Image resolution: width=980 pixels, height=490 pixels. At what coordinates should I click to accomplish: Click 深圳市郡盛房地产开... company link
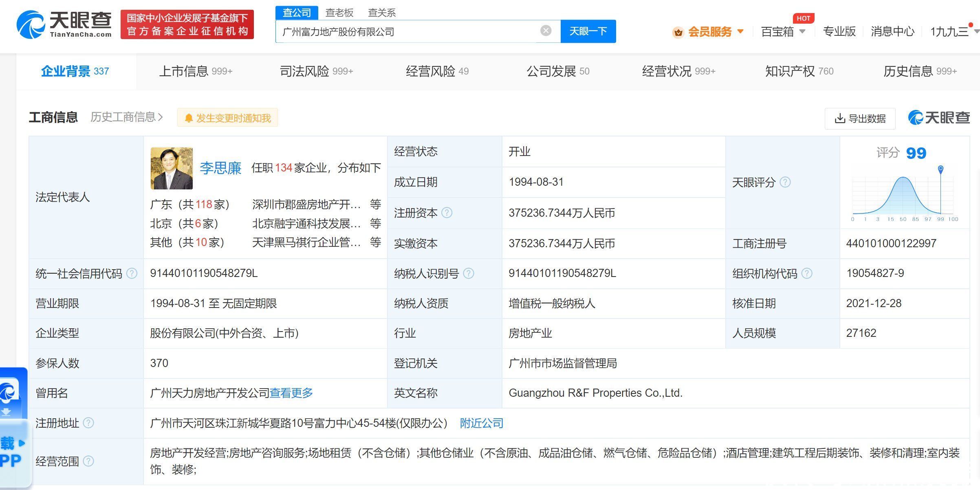306,204
